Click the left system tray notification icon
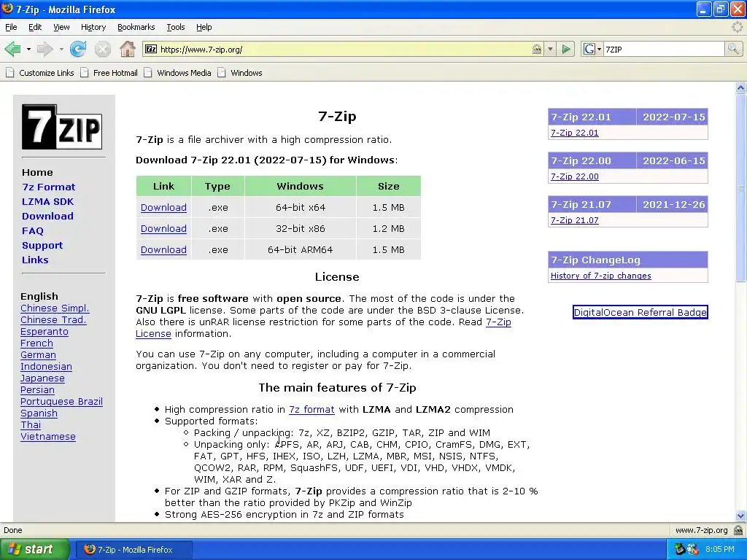The image size is (747, 560). 681,550
